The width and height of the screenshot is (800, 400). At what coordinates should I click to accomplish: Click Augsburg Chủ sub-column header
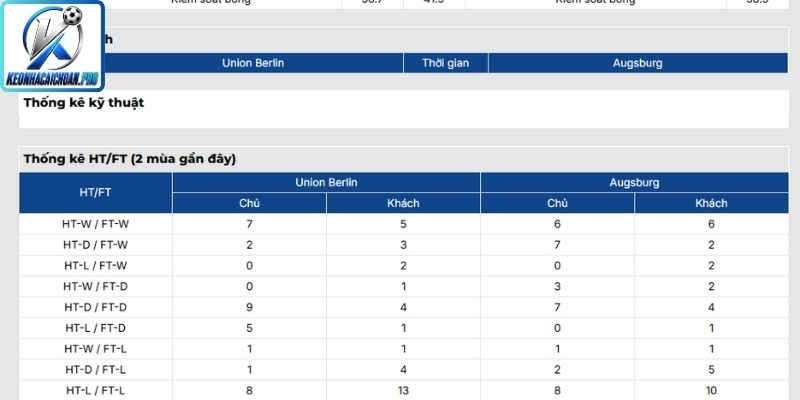coord(557,203)
